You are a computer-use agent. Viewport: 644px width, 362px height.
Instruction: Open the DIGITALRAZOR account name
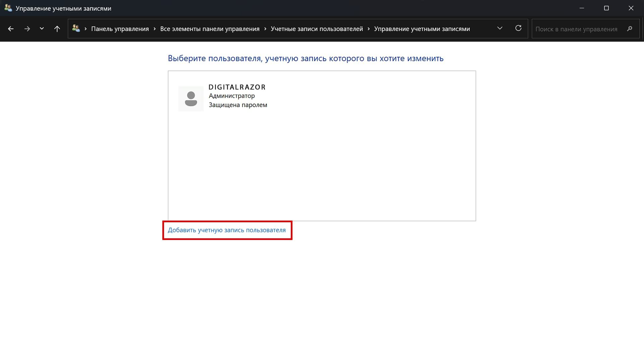pyautogui.click(x=237, y=87)
